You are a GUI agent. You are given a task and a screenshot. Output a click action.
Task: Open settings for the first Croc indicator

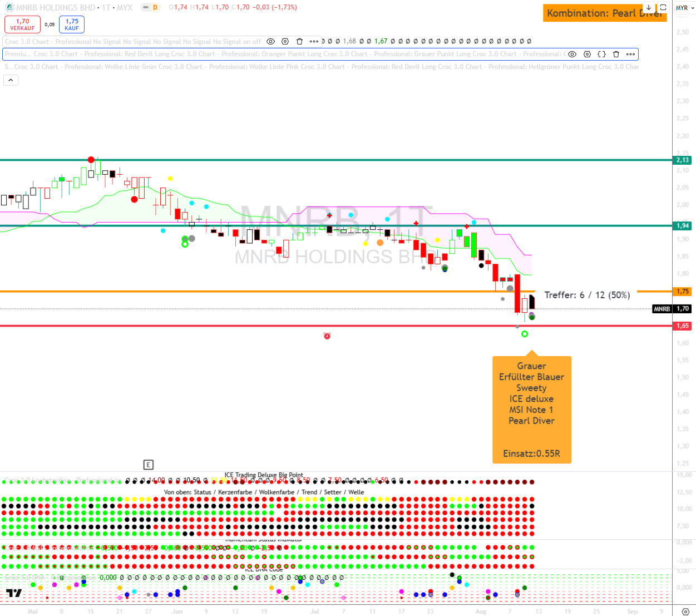coord(285,42)
